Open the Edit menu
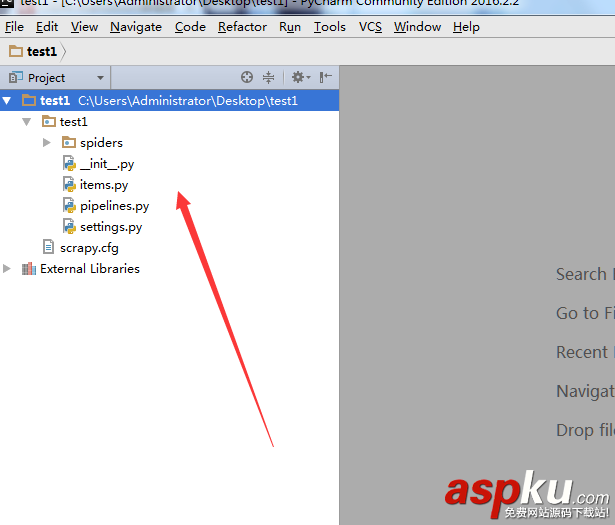This screenshot has height=525, width=615. point(47,27)
